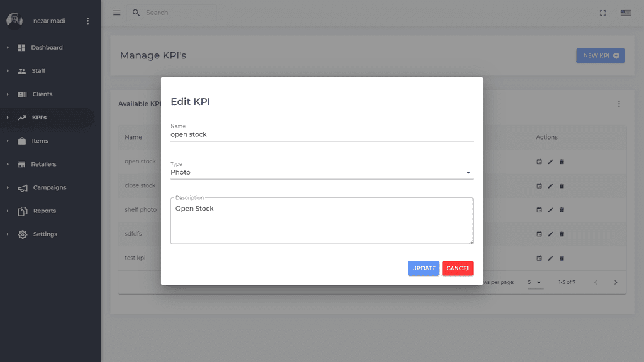
Task: Click the Settings gear icon
Action: point(23,234)
